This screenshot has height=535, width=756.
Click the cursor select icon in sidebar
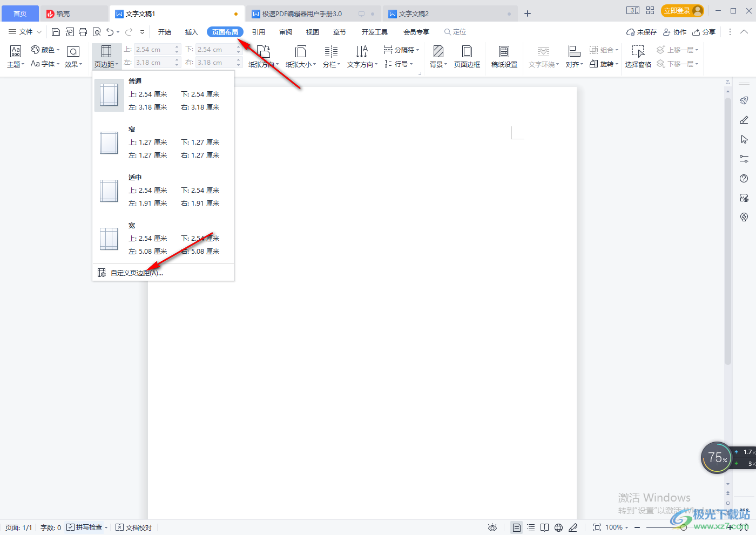744,139
